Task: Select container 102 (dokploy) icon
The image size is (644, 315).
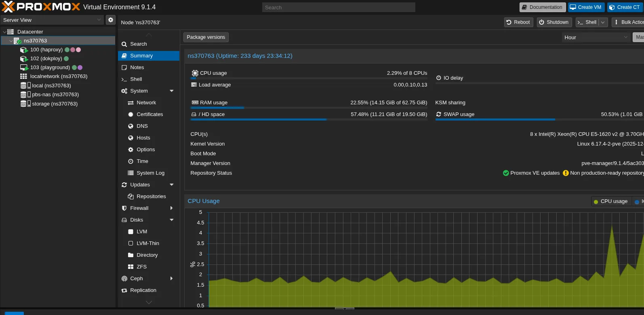Action: [24, 59]
